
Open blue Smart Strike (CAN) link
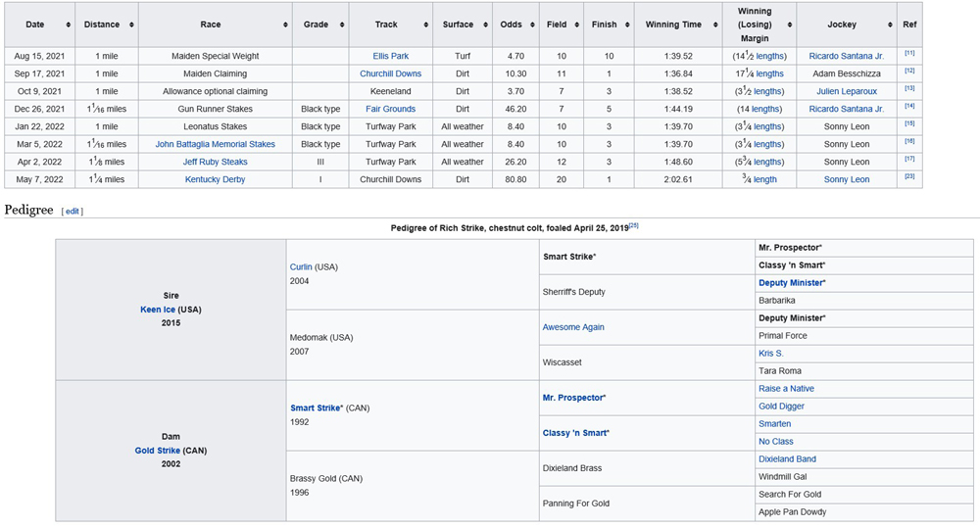315,408
